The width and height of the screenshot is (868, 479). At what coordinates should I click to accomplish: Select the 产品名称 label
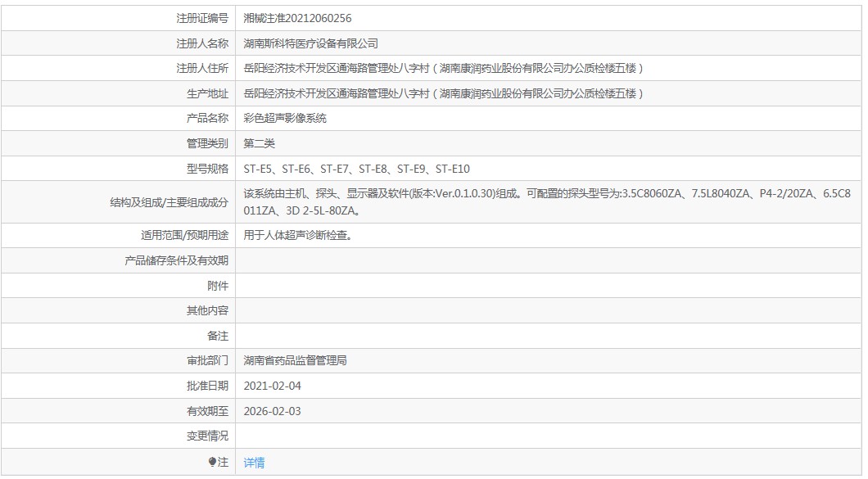click(x=208, y=118)
